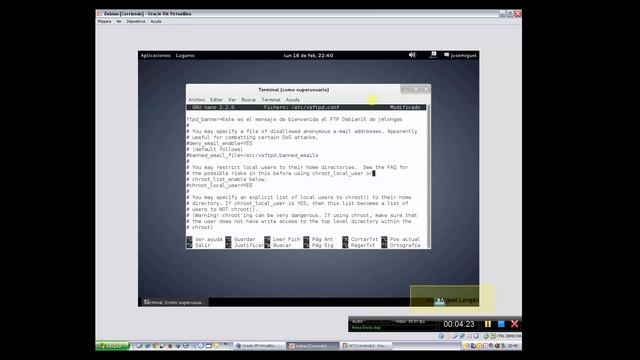Open the Lugares menu in Debian panel
Image resolution: width=640 pixels, height=360 pixels.
point(185,56)
